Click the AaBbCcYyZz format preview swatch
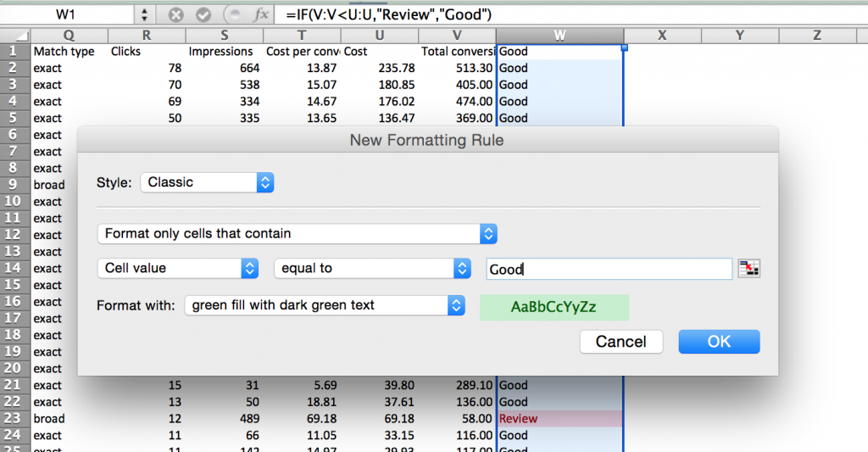The width and height of the screenshot is (868, 452). pos(554,308)
